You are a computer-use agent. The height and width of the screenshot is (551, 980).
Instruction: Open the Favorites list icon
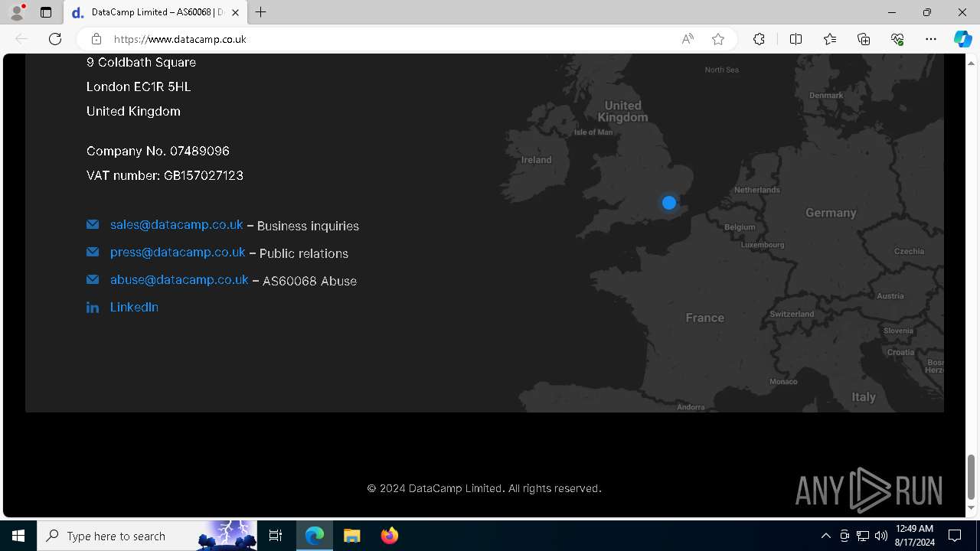(830, 39)
